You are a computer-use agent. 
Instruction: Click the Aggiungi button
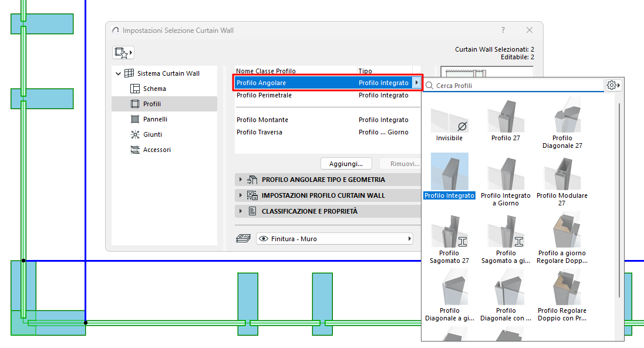[346, 164]
